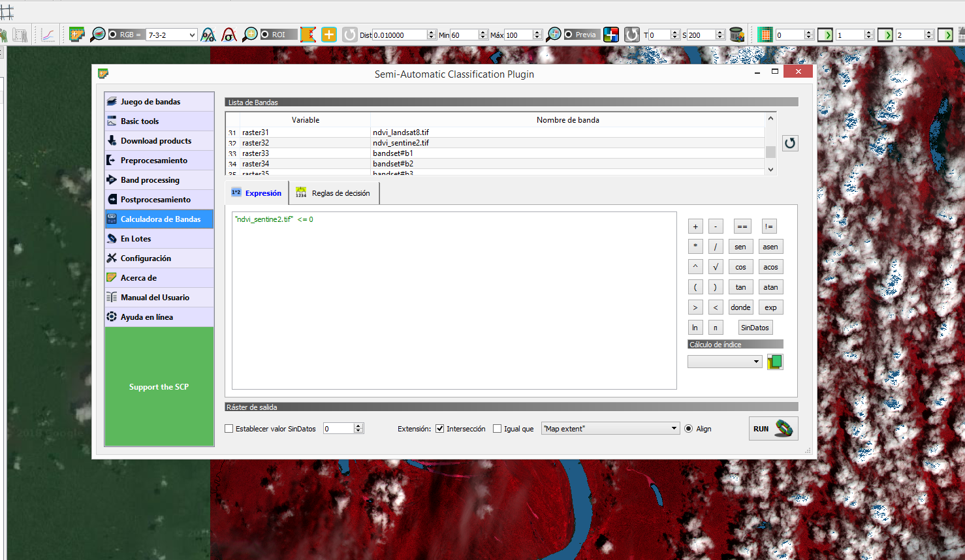The height and width of the screenshot is (560, 965).
Task: Toggle the RGB display radio button
Action: pyautogui.click(x=114, y=35)
